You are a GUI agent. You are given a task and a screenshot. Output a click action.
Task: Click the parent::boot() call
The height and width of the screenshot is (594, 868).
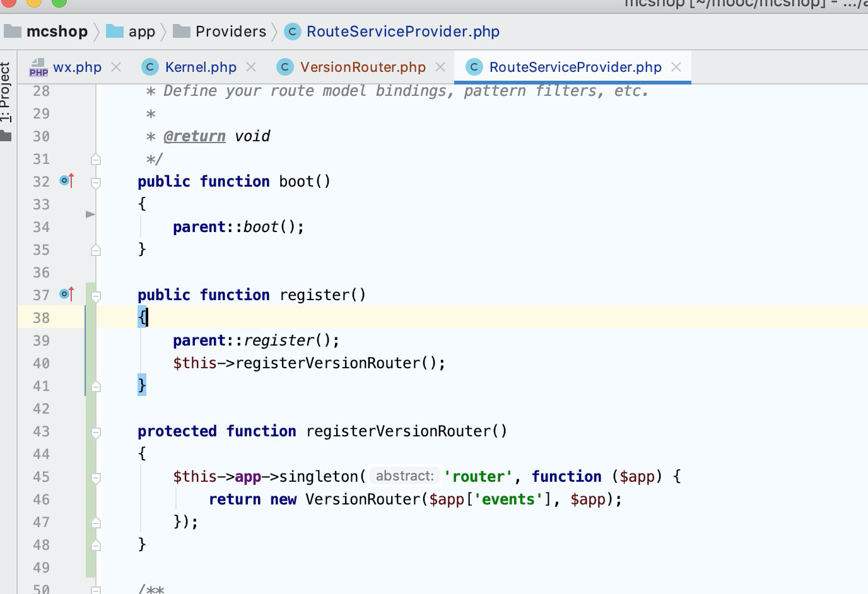(x=238, y=227)
